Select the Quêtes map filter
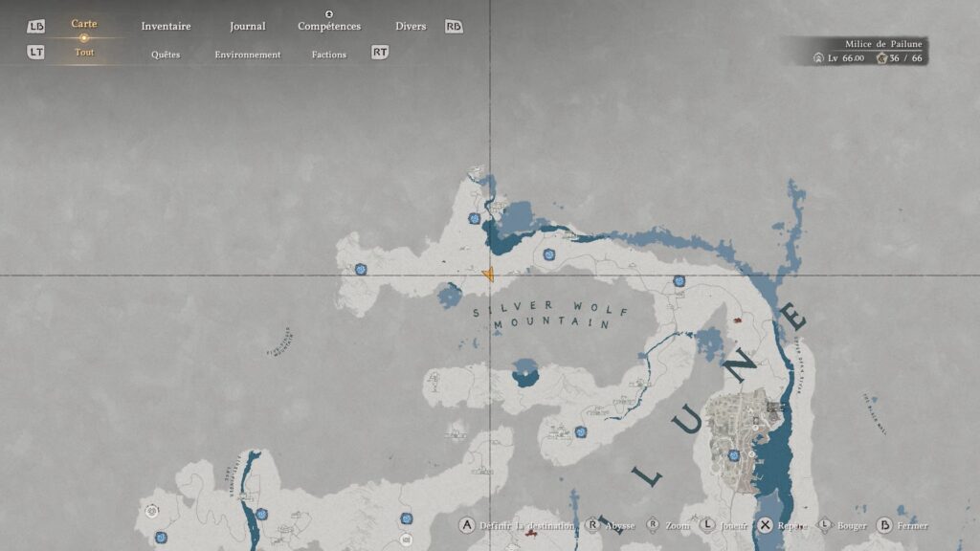 click(166, 55)
